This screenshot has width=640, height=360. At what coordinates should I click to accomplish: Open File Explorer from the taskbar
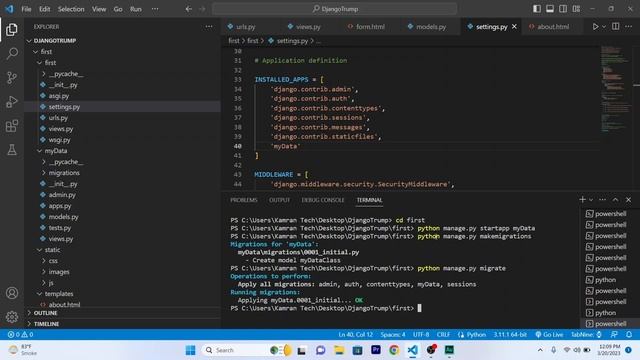coord(339,350)
